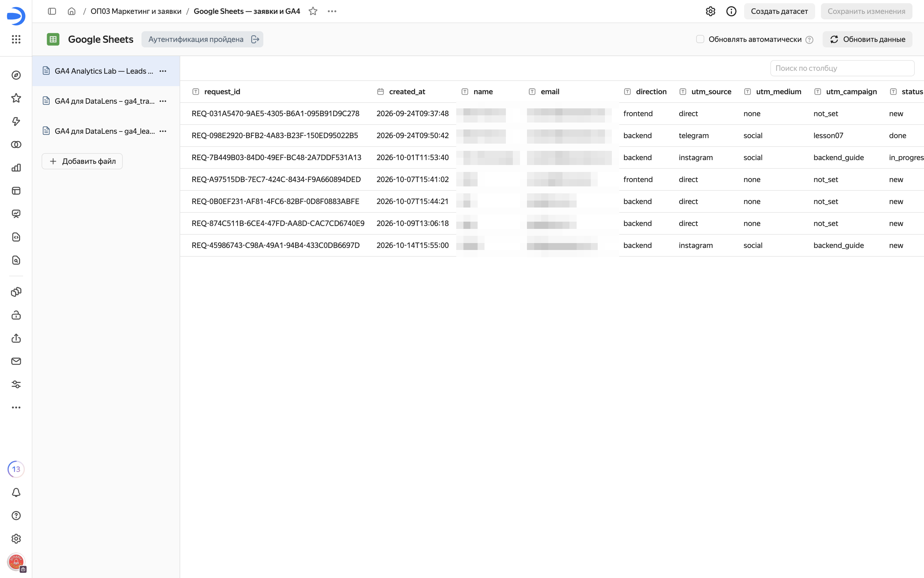Viewport: 924px width, 578px height.
Task: Open the number 13 badge icon
Action: pos(16,469)
